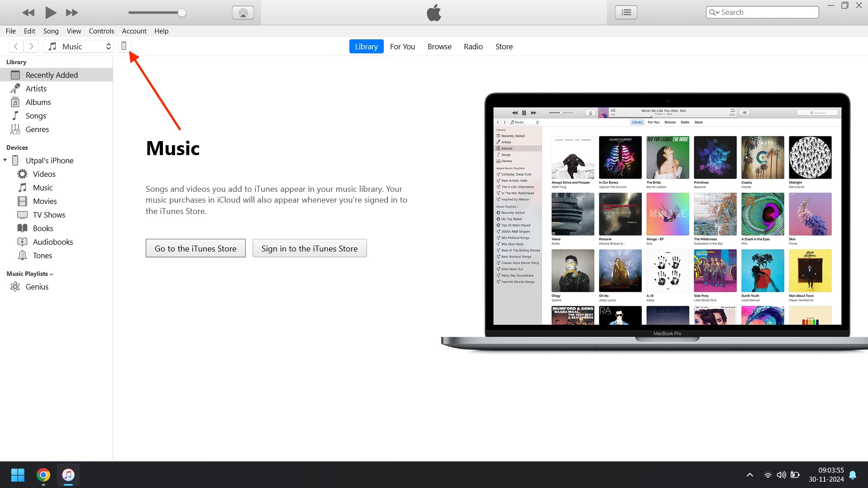Select the Audiobooks label under the device
The height and width of the screenshot is (488, 868).
[x=53, y=242]
